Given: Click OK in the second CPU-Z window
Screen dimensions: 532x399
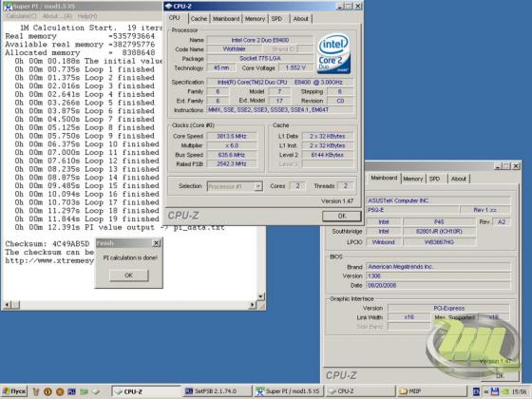Looking at the screenshot, I should (500, 375).
